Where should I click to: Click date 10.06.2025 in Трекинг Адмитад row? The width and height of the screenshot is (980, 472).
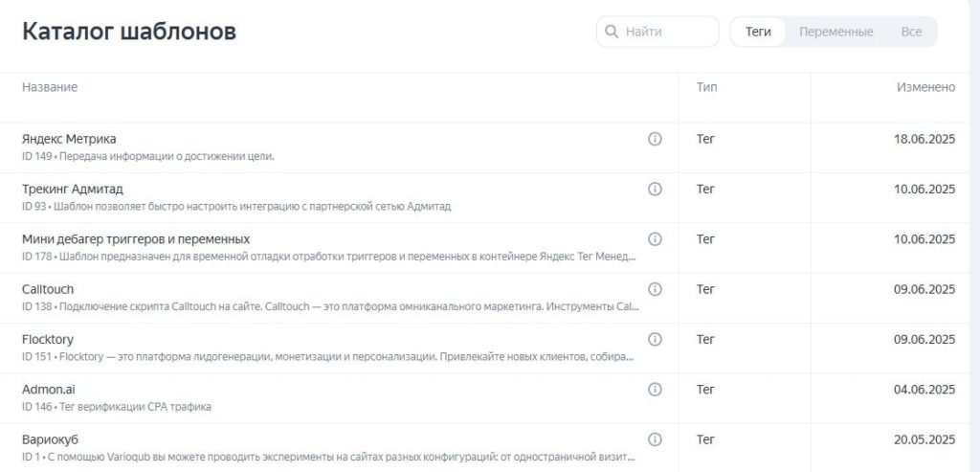point(924,189)
